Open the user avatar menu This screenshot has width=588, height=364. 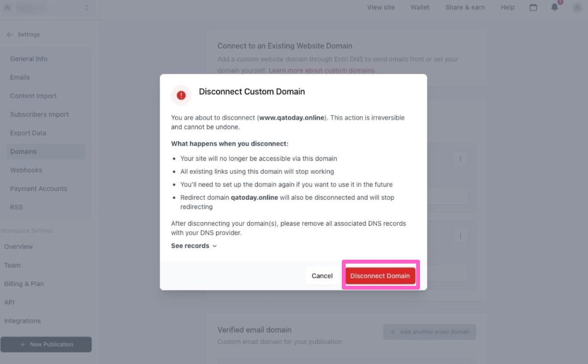click(x=576, y=7)
